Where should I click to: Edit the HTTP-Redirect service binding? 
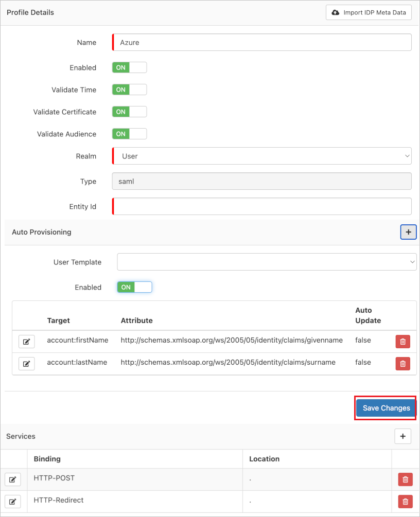tap(12, 502)
